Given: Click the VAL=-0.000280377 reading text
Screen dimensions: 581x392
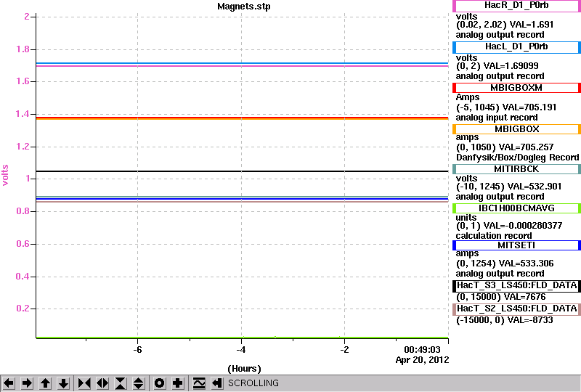Looking at the screenshot, I should (x=523, y=226).
